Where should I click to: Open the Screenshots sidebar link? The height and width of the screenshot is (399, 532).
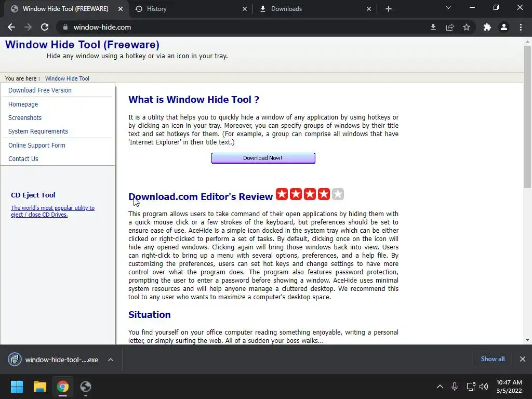25,118
